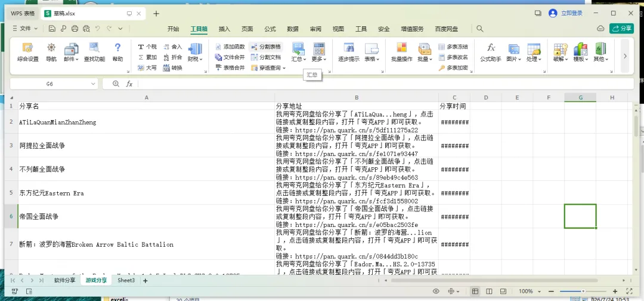Image resolution: width=644 pixels, height=301 pixels.
Task: Switch to the 百度网盘 ribbon tab
Action: click(447, 29)
